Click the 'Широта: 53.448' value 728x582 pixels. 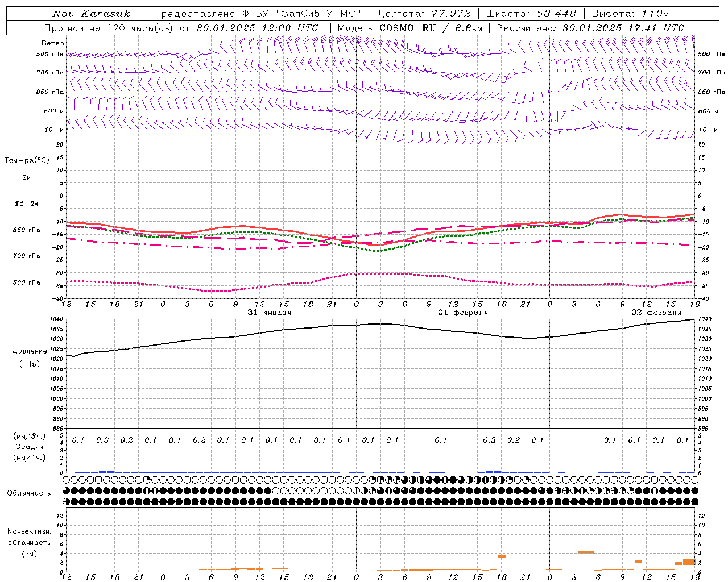coord(531,14)
